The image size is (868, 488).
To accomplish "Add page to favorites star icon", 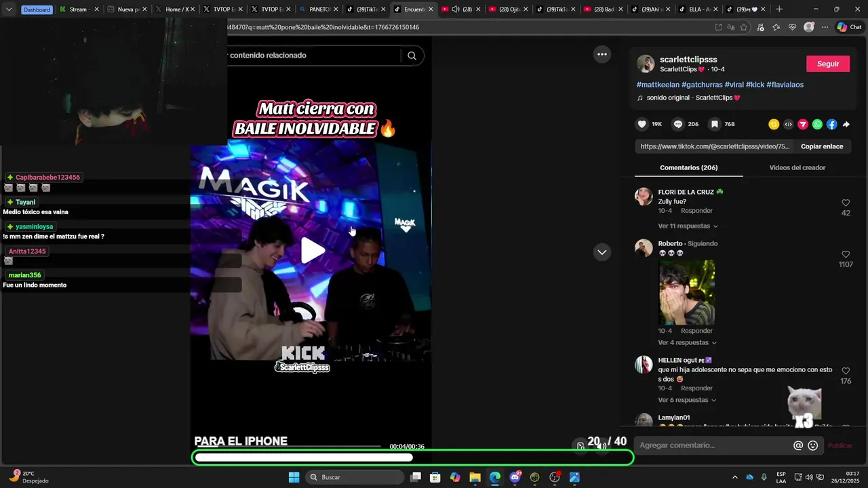I will (744, 27).
